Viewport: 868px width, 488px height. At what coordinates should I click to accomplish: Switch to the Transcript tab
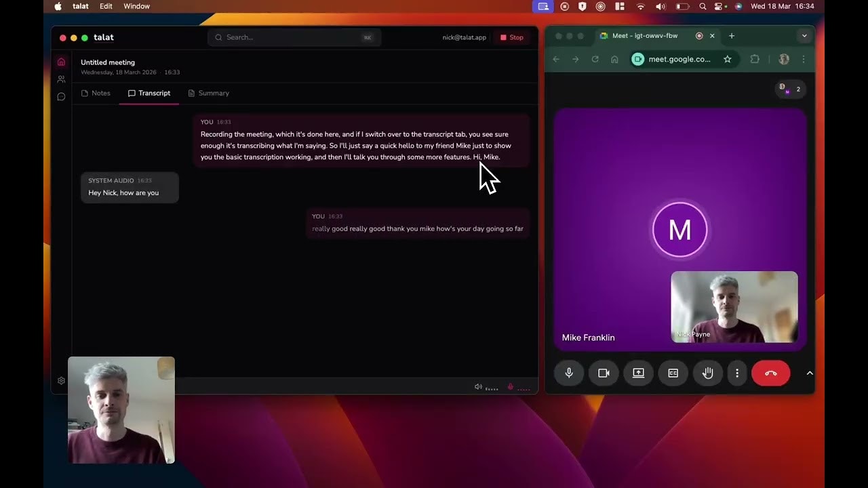149,93
